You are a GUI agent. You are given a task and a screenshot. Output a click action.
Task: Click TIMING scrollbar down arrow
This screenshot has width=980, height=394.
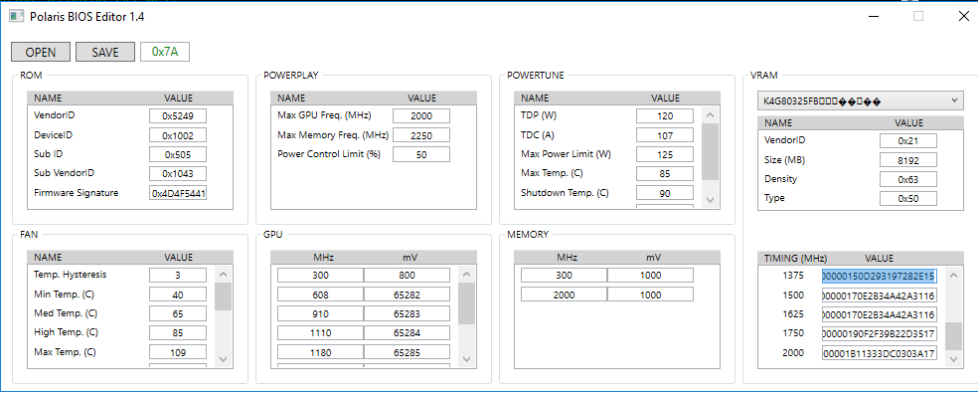(953, 359)
